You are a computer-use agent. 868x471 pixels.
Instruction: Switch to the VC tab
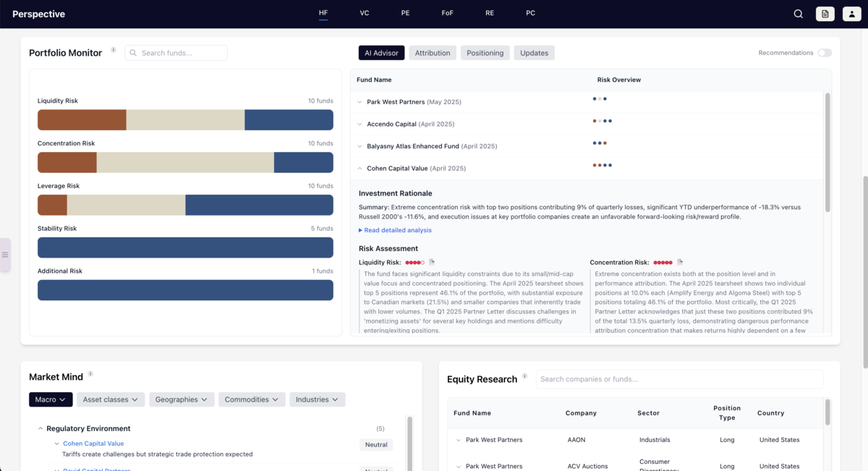364,13
